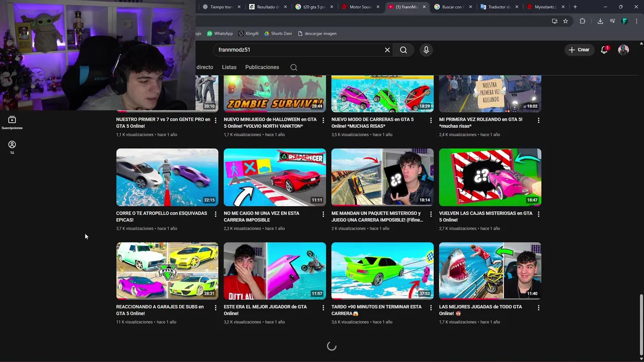Open options for CORRE O TE ATROPELLO video
This screenshot has height=362, width=644.
click(215, 214)
